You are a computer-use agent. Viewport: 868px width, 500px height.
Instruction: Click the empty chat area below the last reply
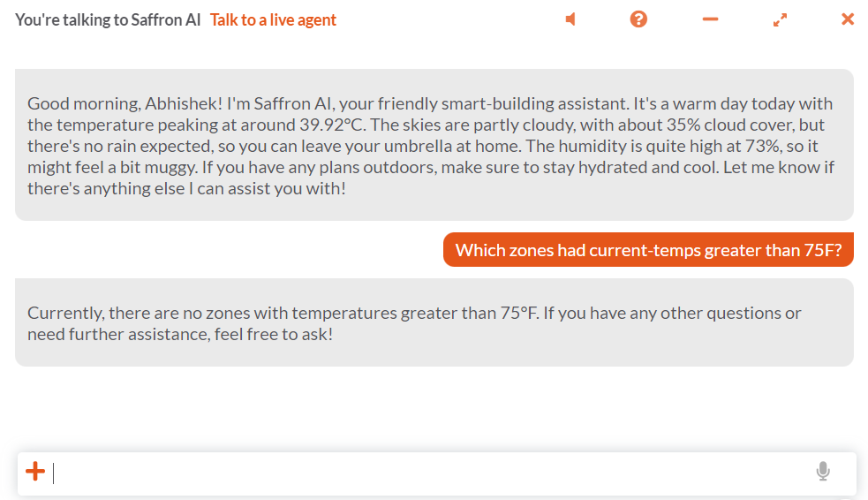click(434, 409)
